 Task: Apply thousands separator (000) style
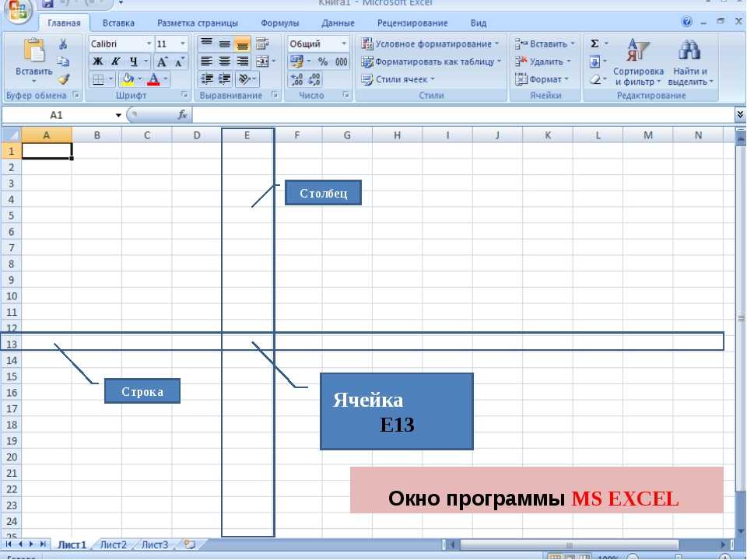(x=341, y=61)
